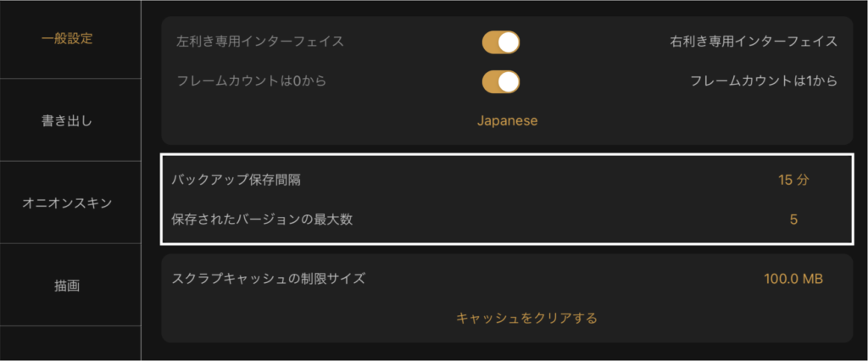Click the 保存されたバージョンの最大数 label
This screenshot has height=361, width=868.
[262, 219]
